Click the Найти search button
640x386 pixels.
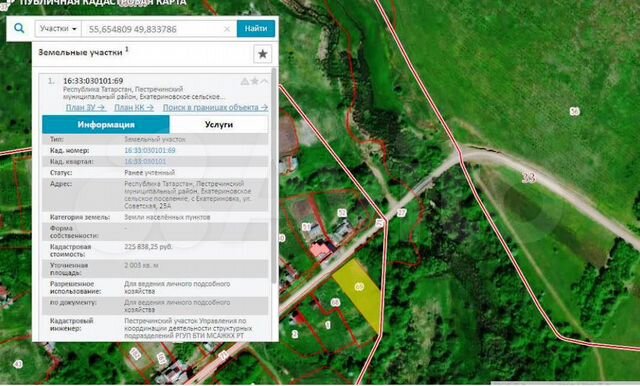coord(256,29)
